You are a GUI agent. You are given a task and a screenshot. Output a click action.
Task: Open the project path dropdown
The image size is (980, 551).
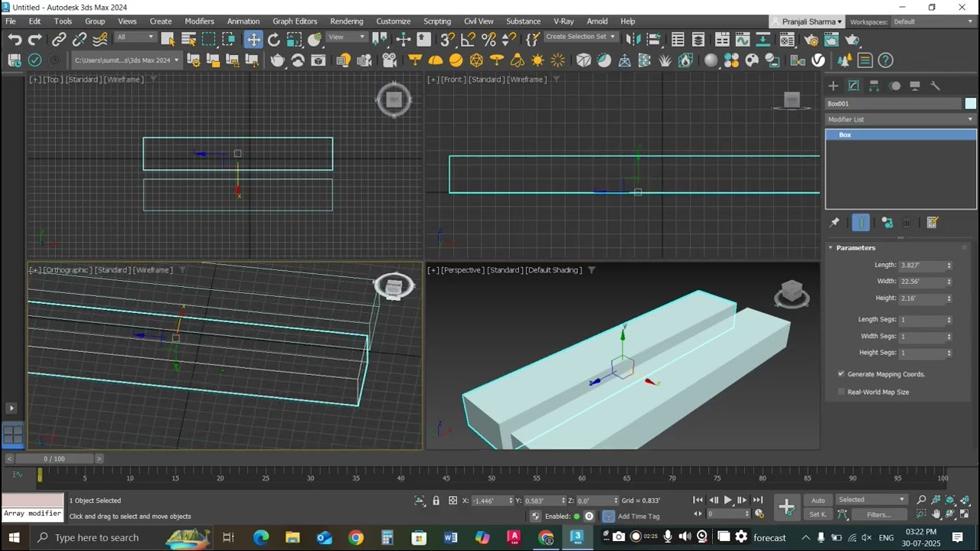tap(126, 60)
